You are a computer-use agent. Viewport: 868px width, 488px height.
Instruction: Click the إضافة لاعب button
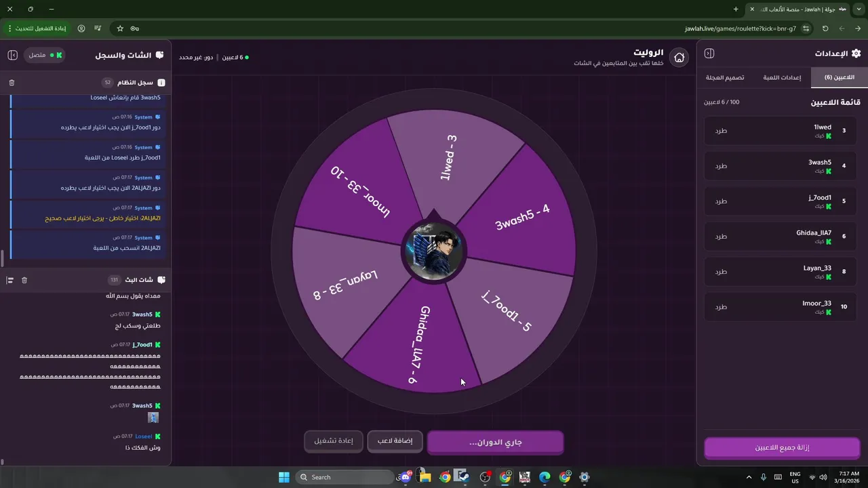tap(395, 441)
